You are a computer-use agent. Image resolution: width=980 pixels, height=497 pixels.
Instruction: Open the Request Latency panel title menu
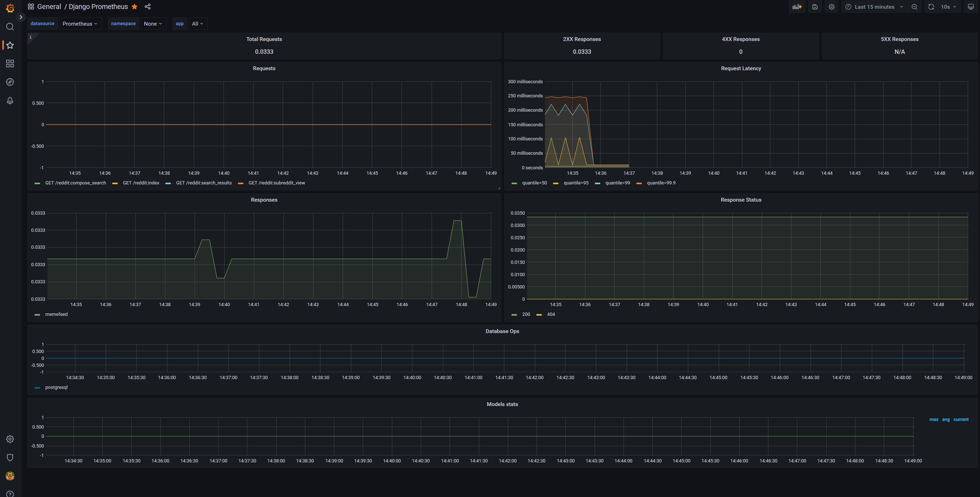[x=741, y=68]
